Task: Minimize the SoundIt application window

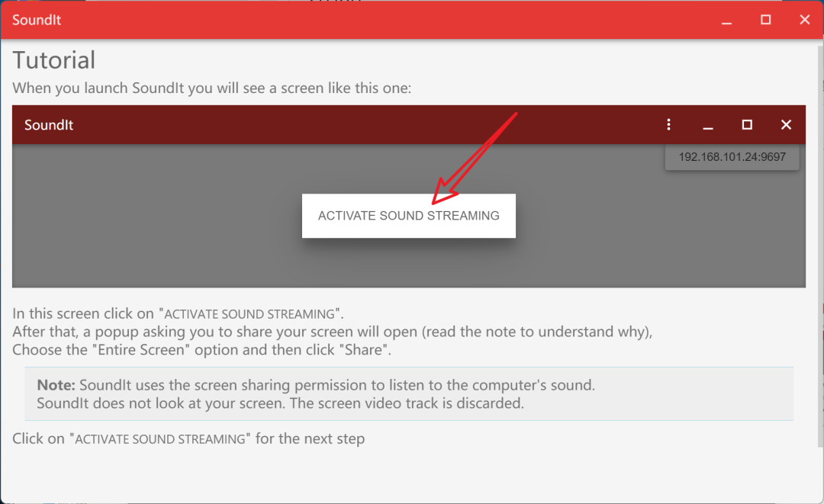Action: pyautogui.click(x=726, y=21)
